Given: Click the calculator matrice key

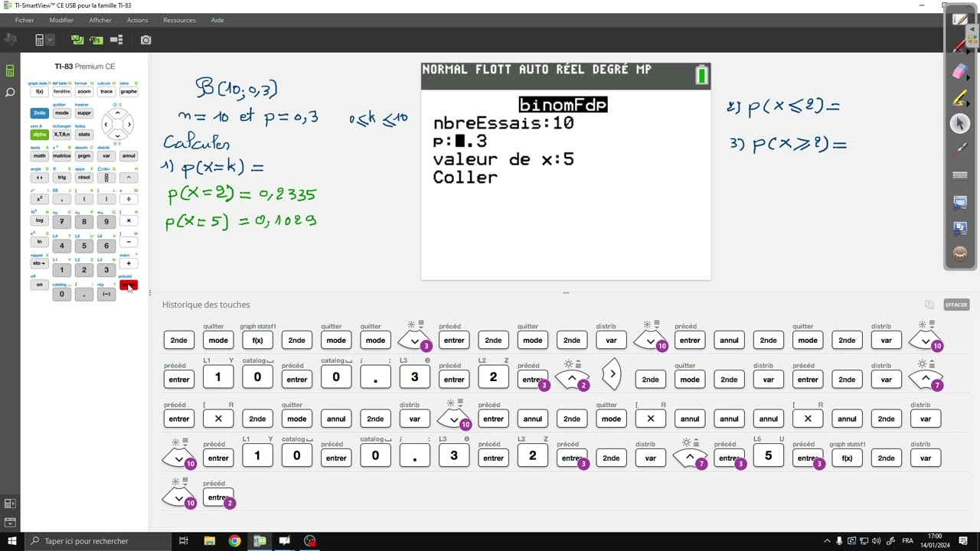Looking at the screenshot, I should tap(62, 156).
